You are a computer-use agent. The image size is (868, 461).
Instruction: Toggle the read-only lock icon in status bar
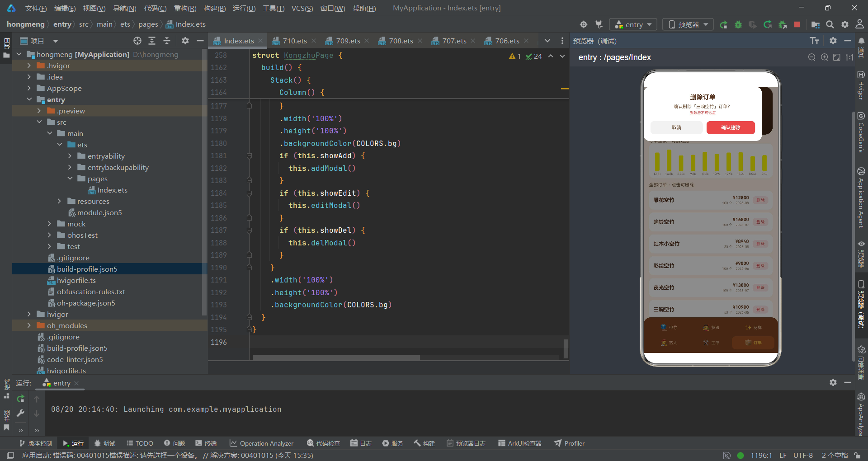tap(857, 455)
